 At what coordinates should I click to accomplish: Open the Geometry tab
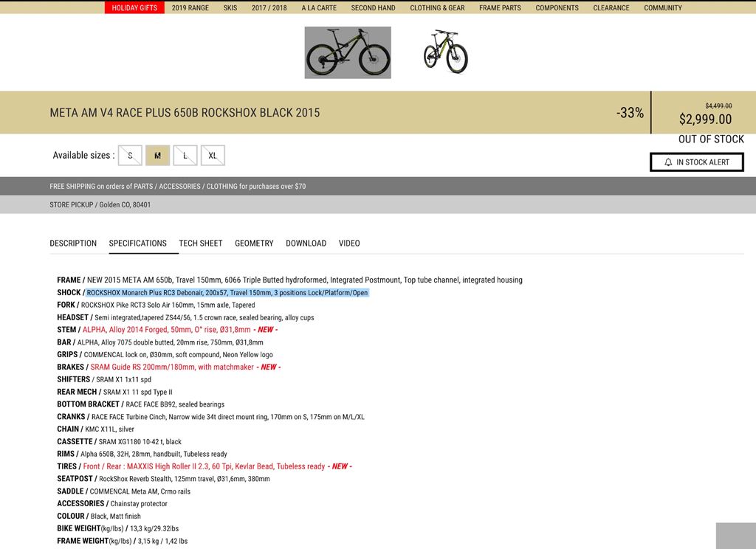click(x=254, y=244)
